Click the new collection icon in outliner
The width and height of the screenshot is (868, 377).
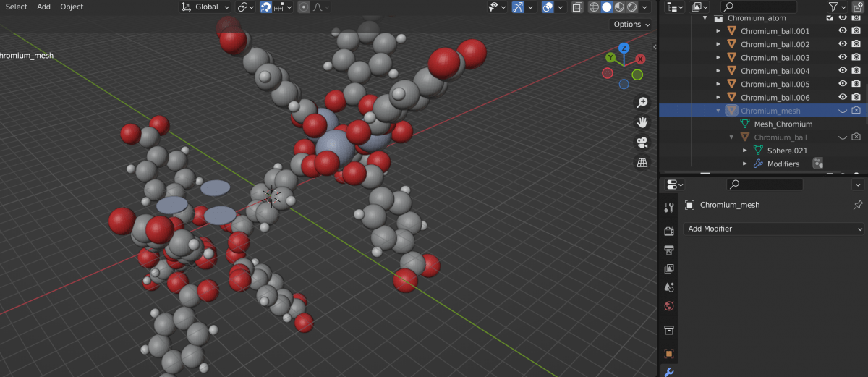(x=858, y=7)
